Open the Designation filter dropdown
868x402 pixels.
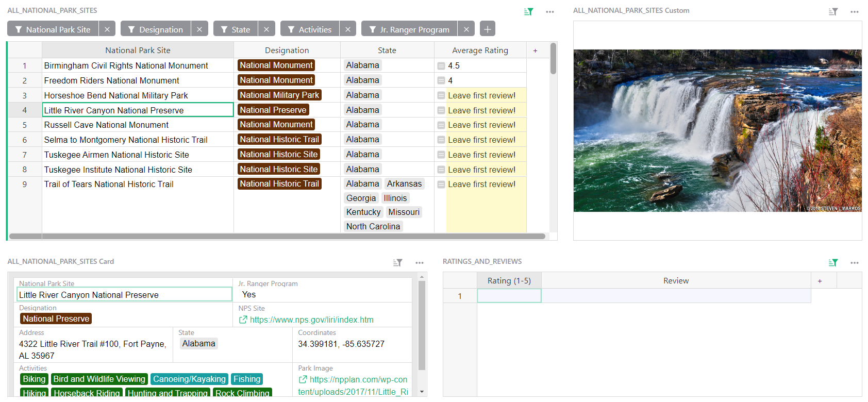point(156,29)
